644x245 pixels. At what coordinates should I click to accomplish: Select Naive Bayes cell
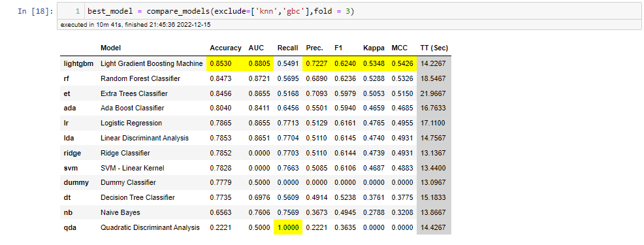point(120,212)
